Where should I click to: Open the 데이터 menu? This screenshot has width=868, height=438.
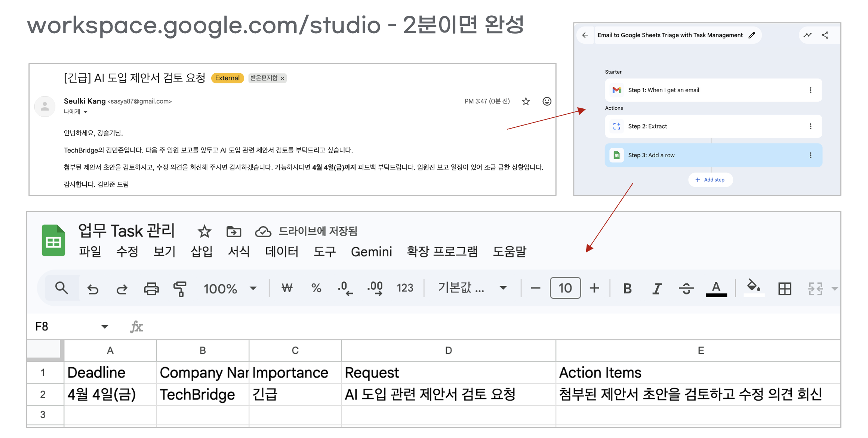[x=281, y=252]
